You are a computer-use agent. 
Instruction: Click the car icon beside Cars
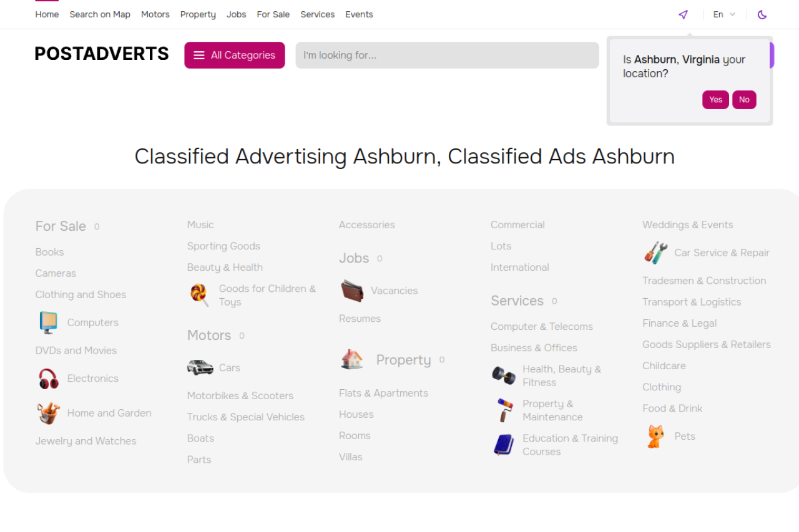(200, 367)
